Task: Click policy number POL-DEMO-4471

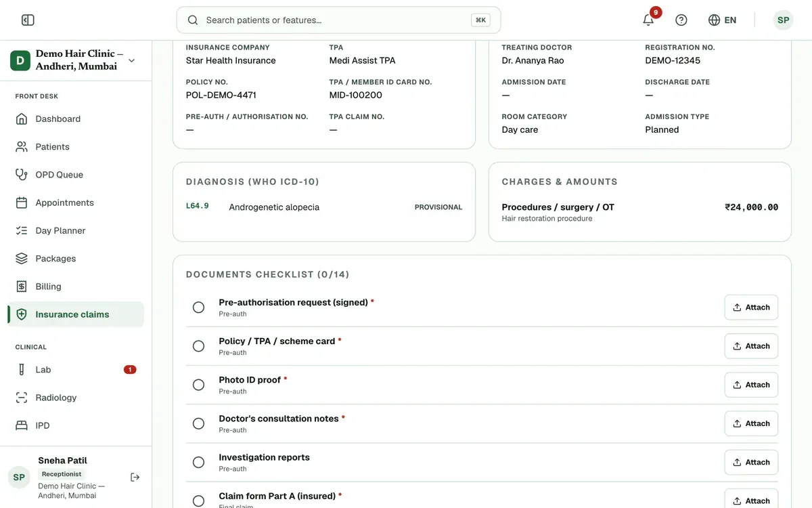Action: coord(221,96)
